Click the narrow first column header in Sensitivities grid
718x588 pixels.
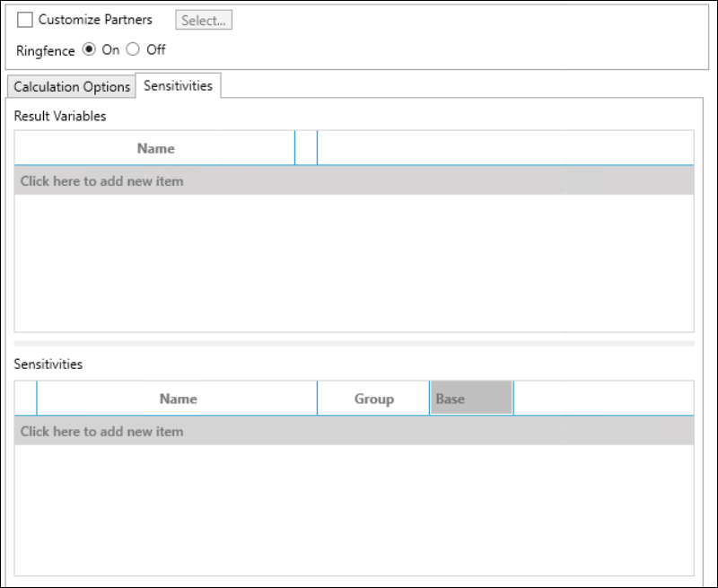(x=26, y=399)
